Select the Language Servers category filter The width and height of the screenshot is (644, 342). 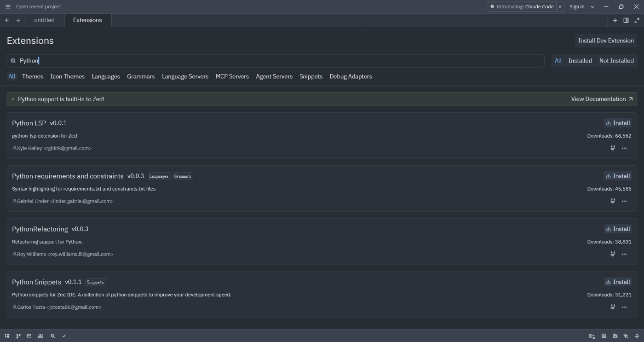coord(185,76)
